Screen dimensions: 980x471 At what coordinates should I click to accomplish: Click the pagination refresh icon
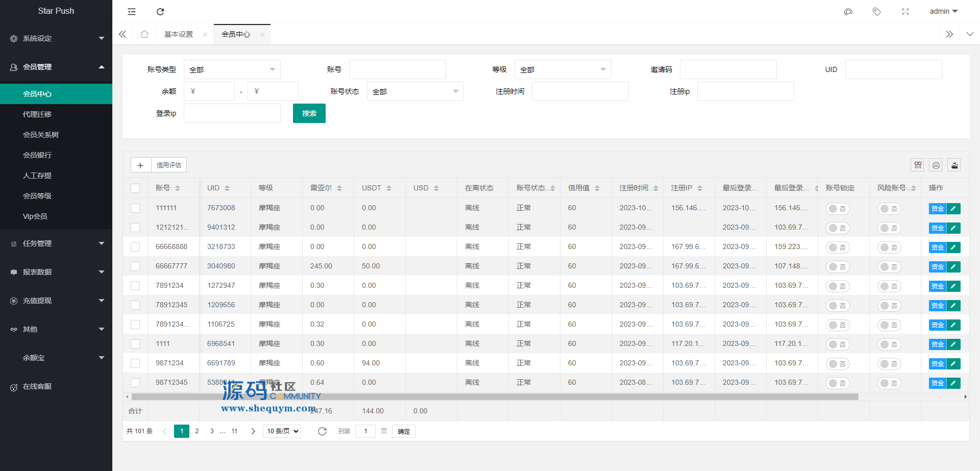(x=322, y=432)
